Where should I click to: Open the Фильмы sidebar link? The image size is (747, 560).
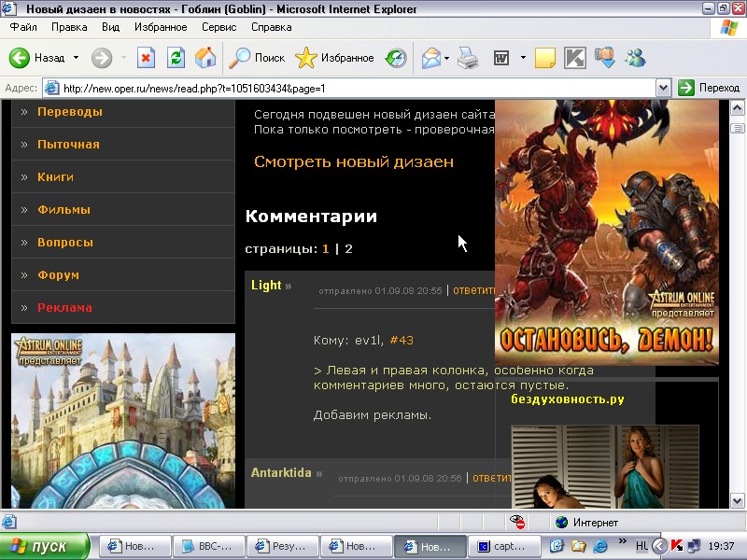[63, 209]
